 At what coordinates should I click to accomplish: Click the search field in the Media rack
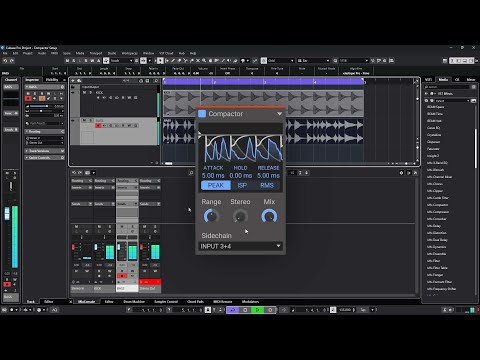(x=447, y=87)
